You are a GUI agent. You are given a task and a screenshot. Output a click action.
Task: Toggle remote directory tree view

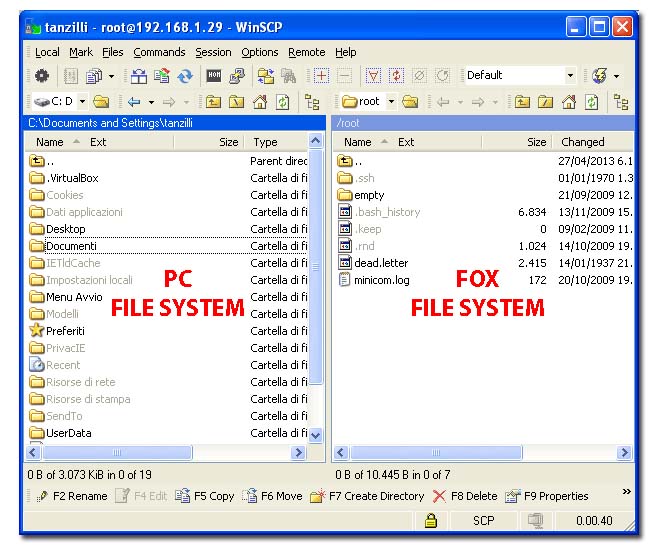point(621,102)
